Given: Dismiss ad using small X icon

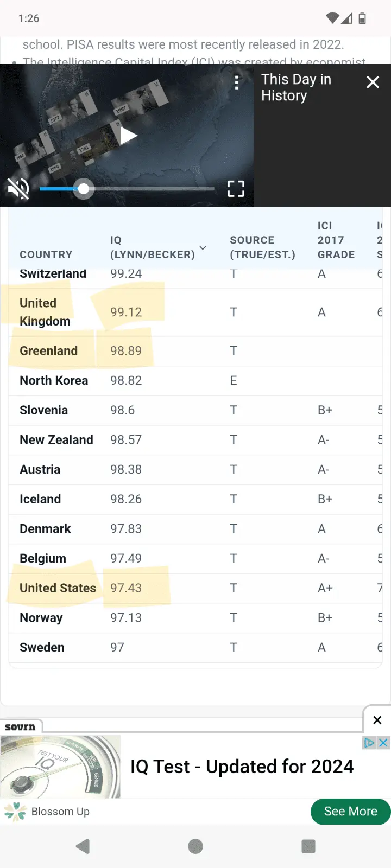Looking at the screenshot, I should coord(383,743).
